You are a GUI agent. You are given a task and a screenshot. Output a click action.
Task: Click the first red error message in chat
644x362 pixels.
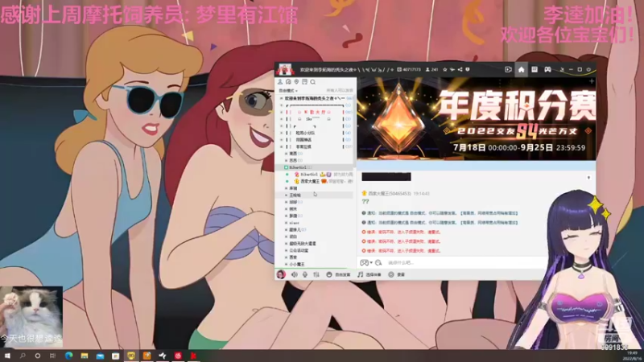[401, 232]
